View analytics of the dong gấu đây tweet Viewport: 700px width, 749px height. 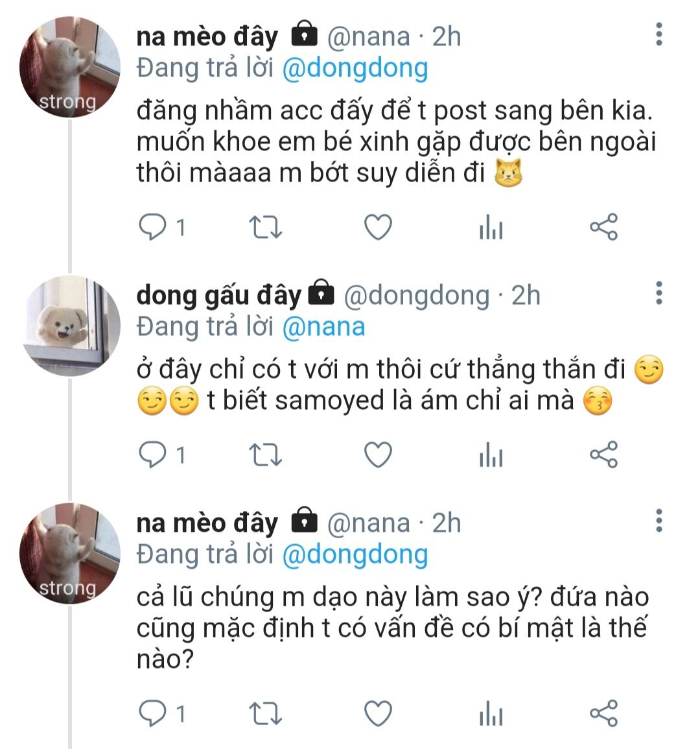491,456
